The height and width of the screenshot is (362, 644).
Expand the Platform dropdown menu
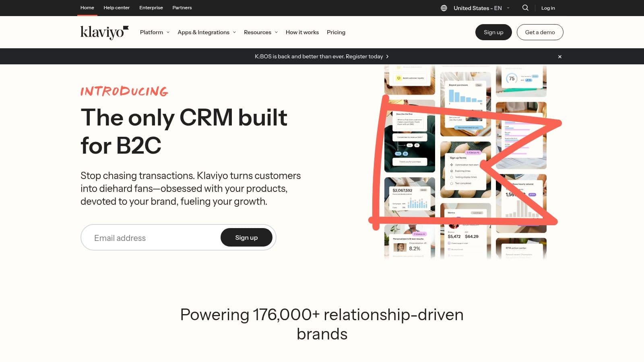click(155, 32)
